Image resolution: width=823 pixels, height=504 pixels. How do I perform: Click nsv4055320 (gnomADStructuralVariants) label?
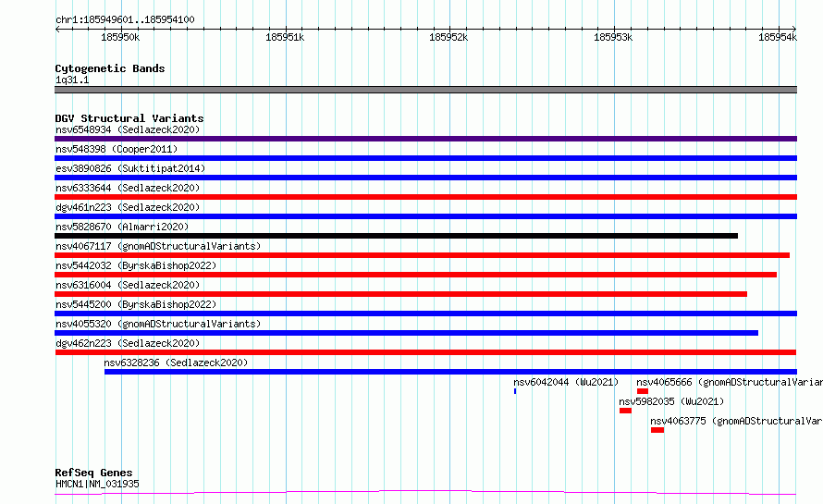click(x=158, y=324)
